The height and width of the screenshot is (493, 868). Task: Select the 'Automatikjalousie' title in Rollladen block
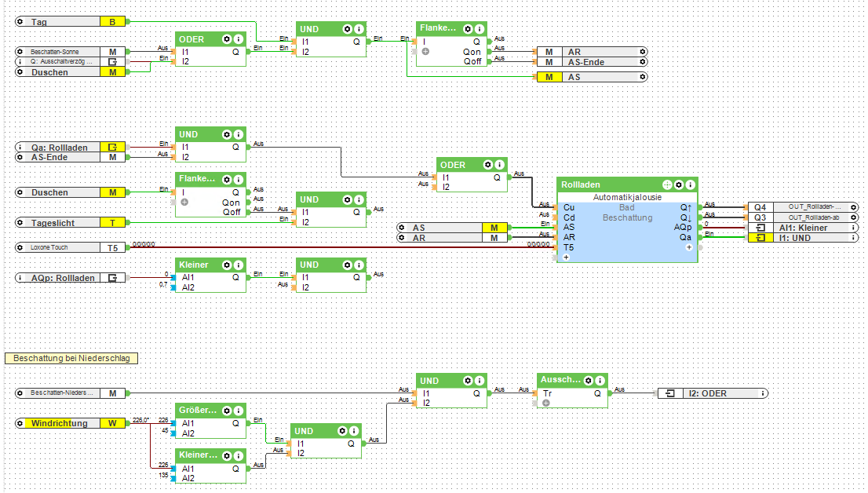(x=627, y=197)
